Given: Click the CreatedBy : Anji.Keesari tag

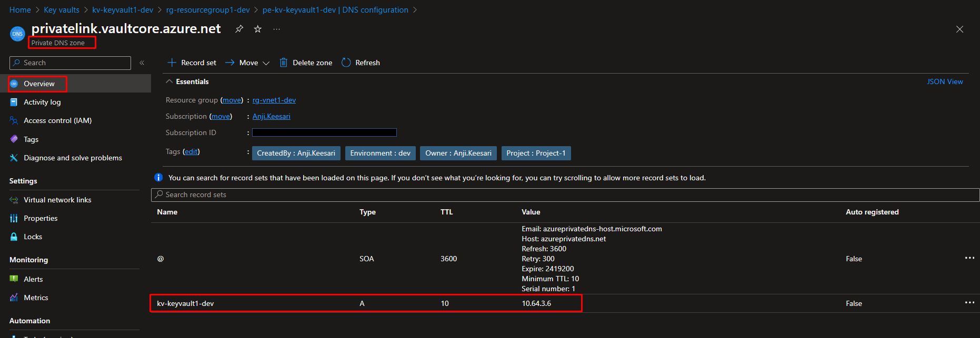Looking at the screenshot, I should pyautogui.click(x=296, y=153).
